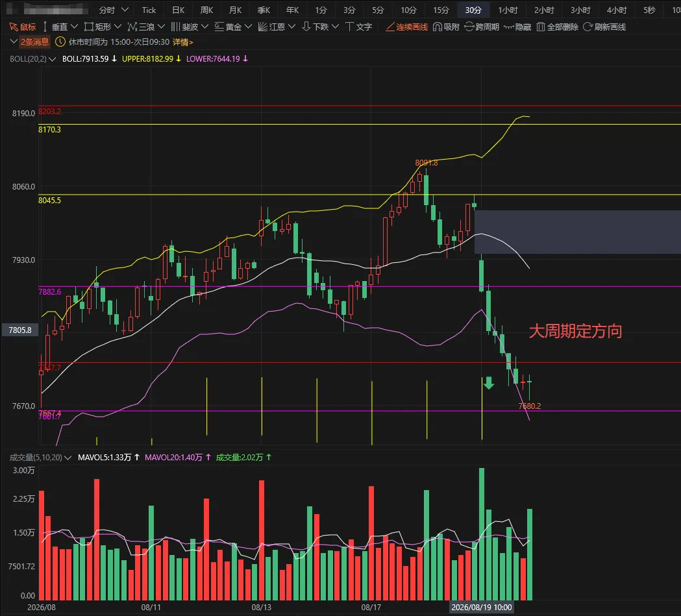681x616 pixels.
Task: Select the 30分 period tab
Action: pyautogui.click(x=473, y=10)
